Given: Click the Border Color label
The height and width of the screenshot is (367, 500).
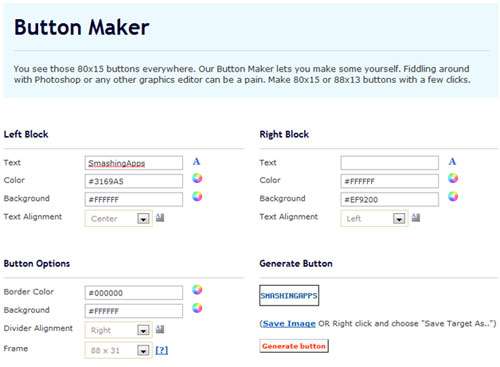Looking at the screenshot, I should tap(29, 292).
